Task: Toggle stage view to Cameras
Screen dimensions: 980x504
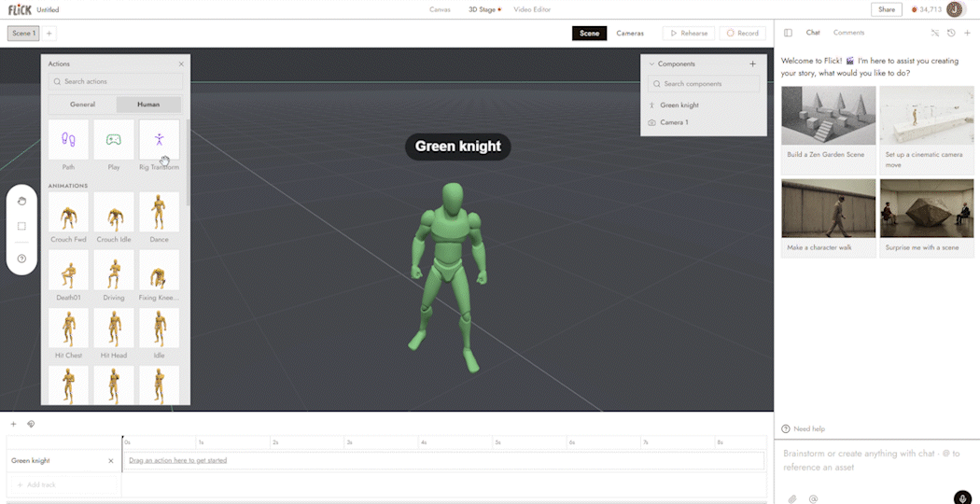Action: tap(630, 34)
